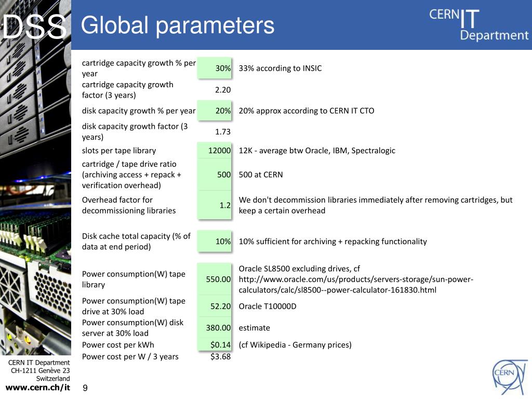Click 'Power consumption(W) tape library' label
This screenshot has width=532, height=399.
(x=134, y=279)
